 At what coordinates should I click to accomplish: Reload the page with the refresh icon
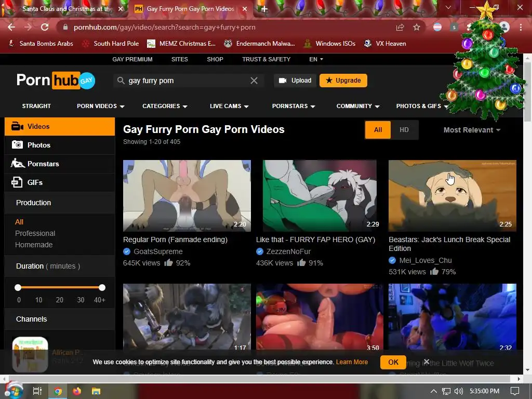click(x=45, y=27)
